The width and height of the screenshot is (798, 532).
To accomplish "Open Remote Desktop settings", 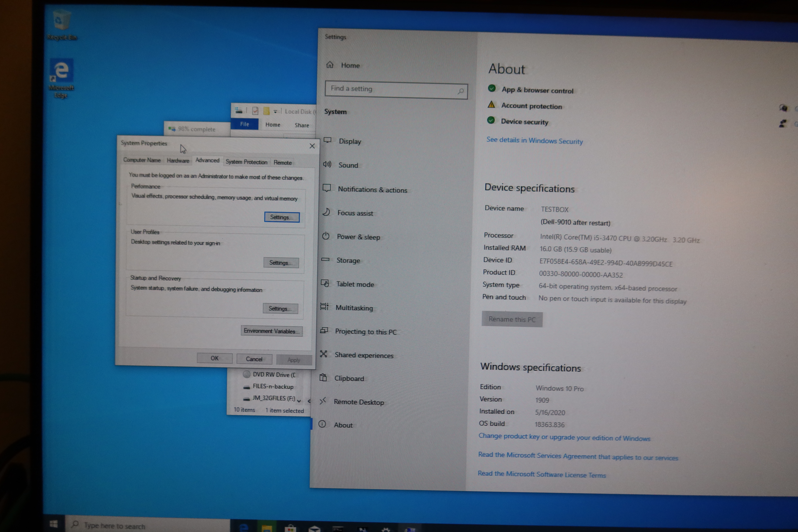I will pyautogui.click(x=359, y=402).
